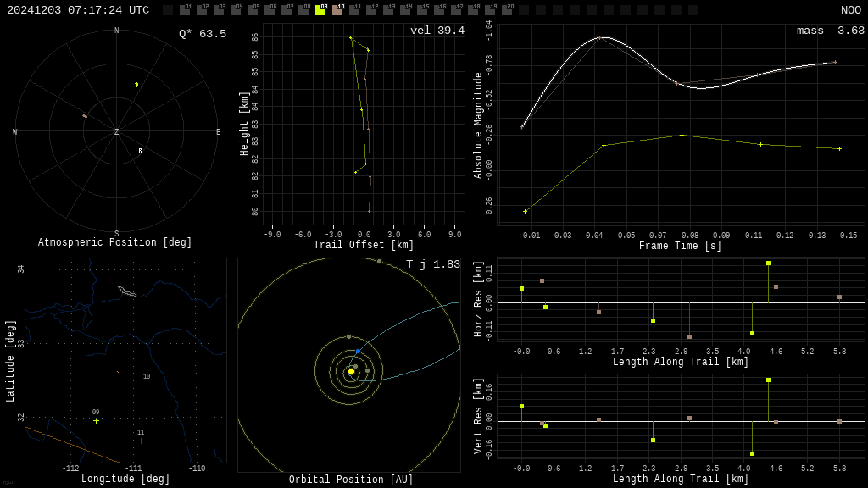
Task: Select the tan station 10 indicator
Action: pos(337,10)
